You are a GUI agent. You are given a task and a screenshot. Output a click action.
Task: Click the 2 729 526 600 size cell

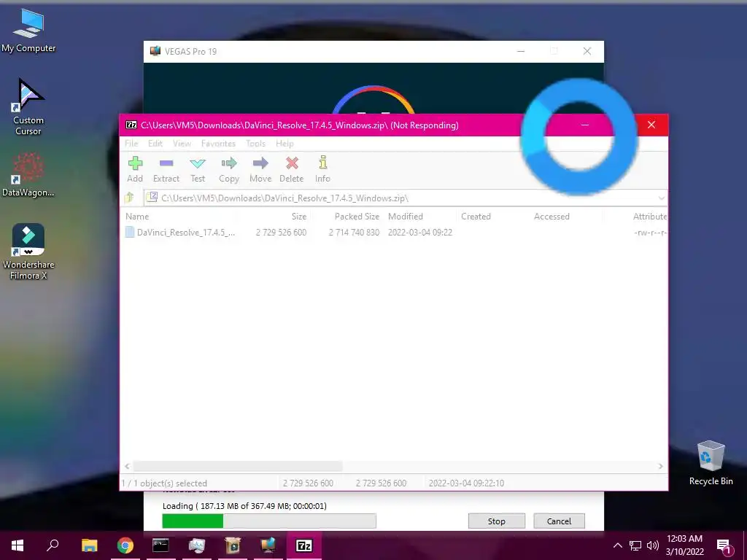(281, 233)
